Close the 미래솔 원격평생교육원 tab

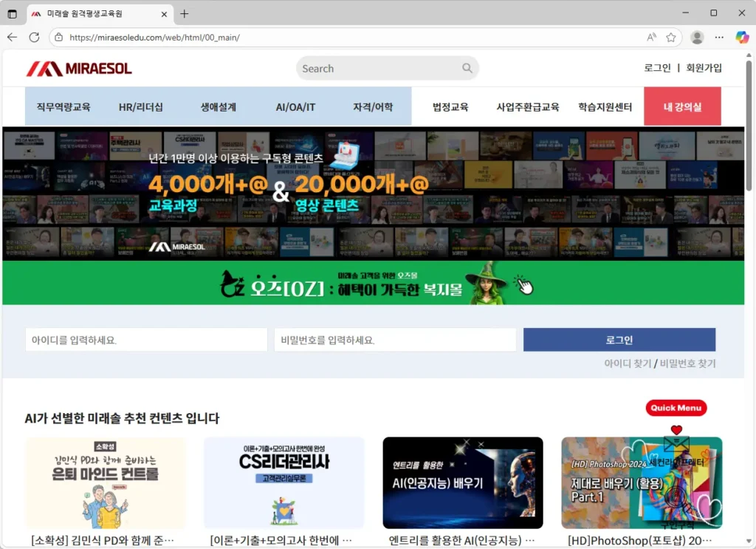point(164,14)
